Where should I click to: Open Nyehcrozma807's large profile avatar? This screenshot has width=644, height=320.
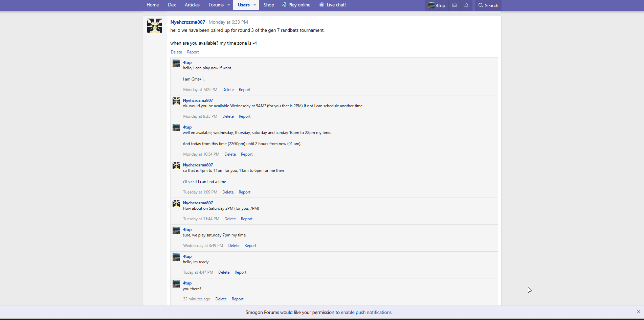click(154, 26)
